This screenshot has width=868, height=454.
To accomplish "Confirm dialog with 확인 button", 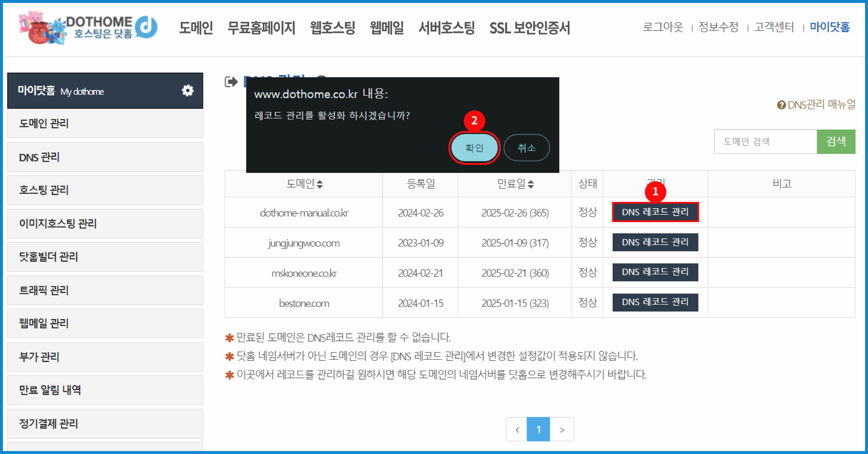I will point(474,148).
